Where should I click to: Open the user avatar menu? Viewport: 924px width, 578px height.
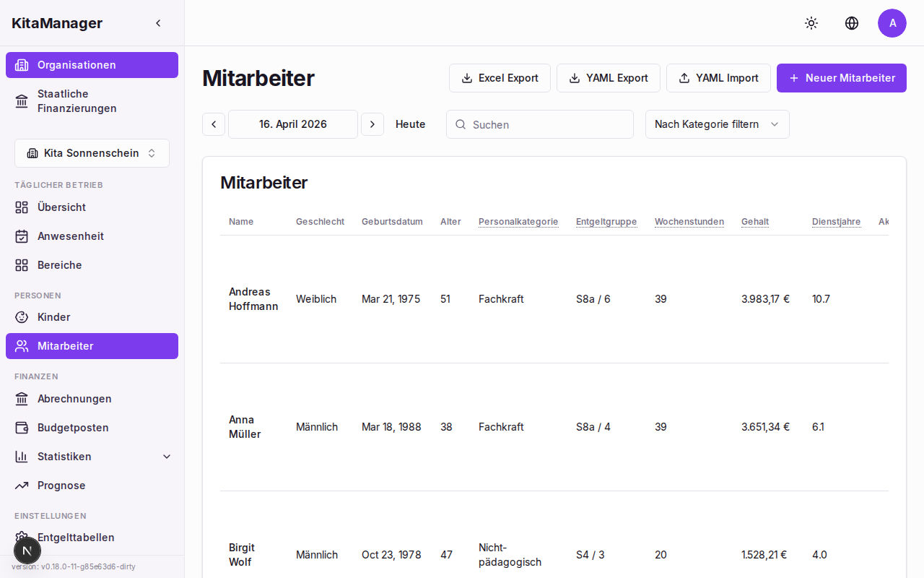892,23
